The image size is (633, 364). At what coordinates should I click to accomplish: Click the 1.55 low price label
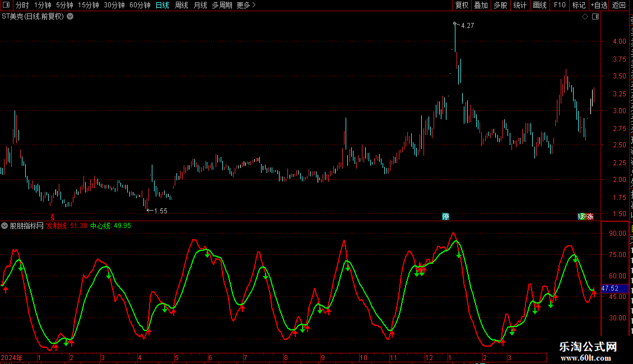(x=161, y=211)
